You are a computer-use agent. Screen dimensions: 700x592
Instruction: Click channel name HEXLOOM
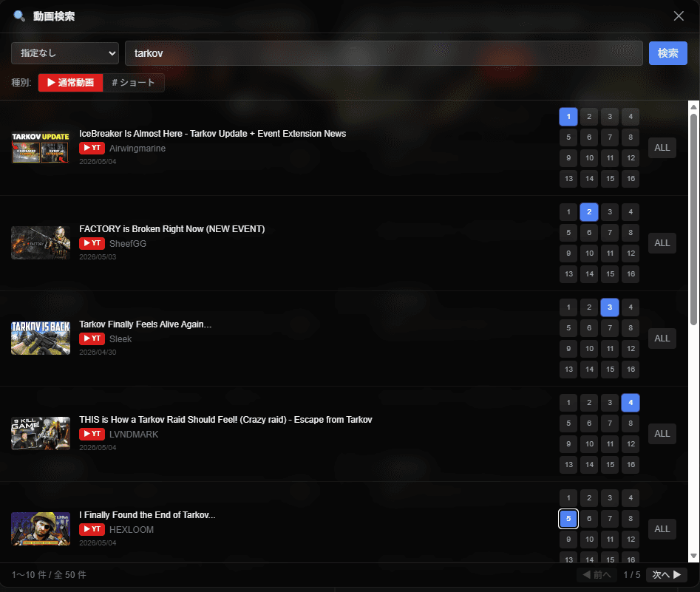132,529
